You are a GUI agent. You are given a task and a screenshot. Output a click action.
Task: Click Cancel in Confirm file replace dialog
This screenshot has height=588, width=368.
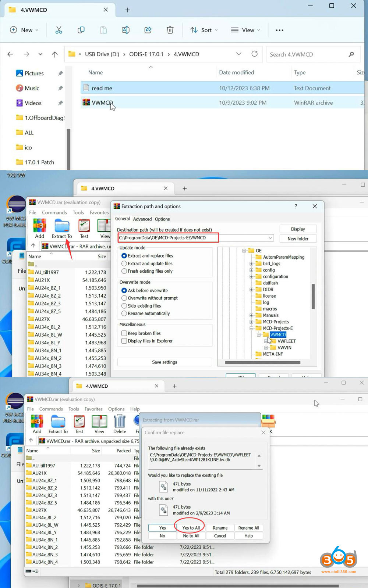pos(220,536)
